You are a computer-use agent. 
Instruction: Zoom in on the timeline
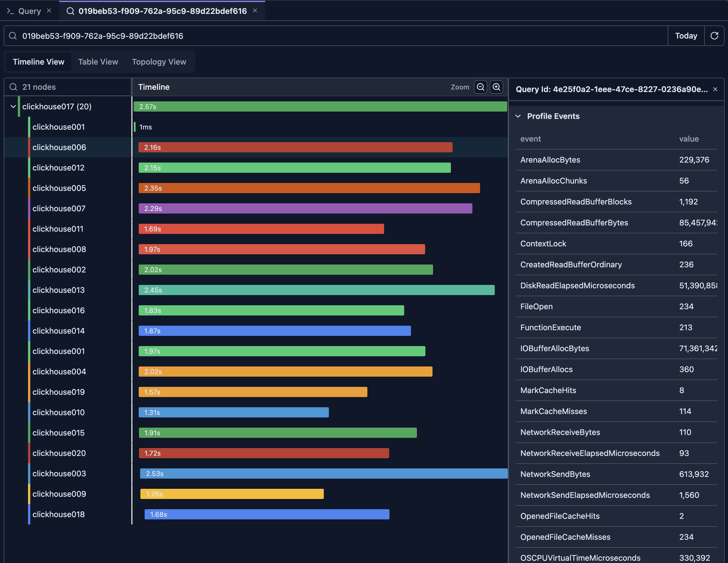tap(496, 87)
